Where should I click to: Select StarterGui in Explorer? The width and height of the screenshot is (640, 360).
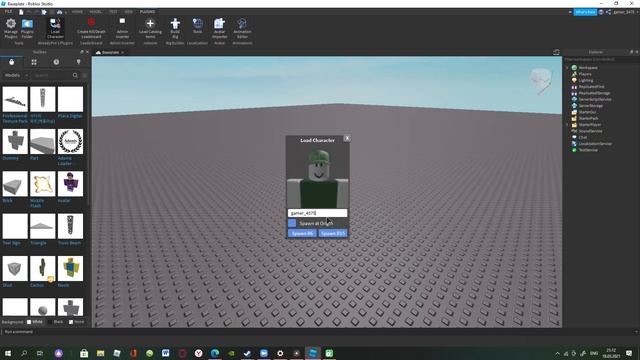587,112
